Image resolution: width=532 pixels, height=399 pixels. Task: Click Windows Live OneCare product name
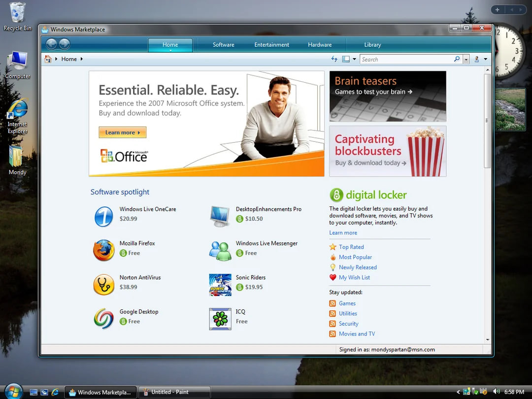pyautogui.click(x=148, y=209)
